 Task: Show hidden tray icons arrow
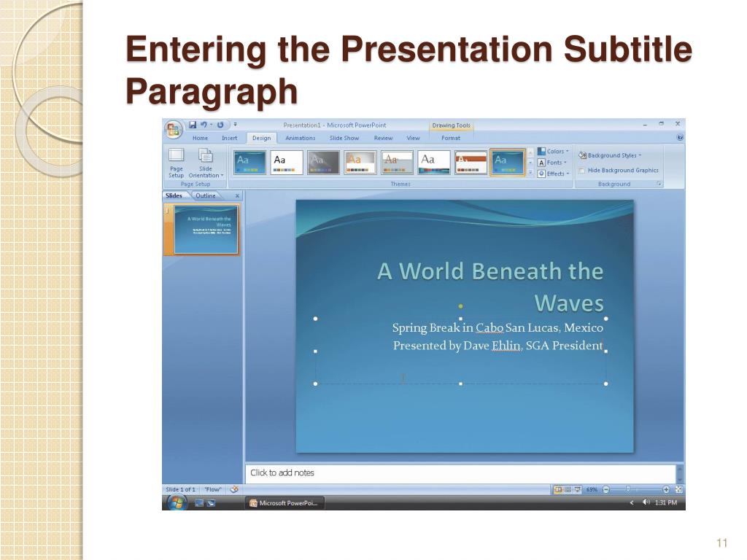[x=632, y=503]
